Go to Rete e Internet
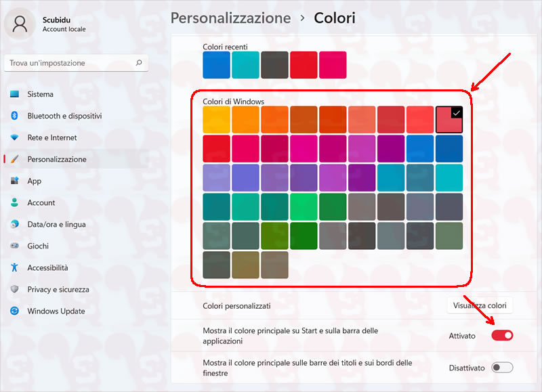This screenshot has height=392, width=542. pyautogui.click(x=76, y=137)
